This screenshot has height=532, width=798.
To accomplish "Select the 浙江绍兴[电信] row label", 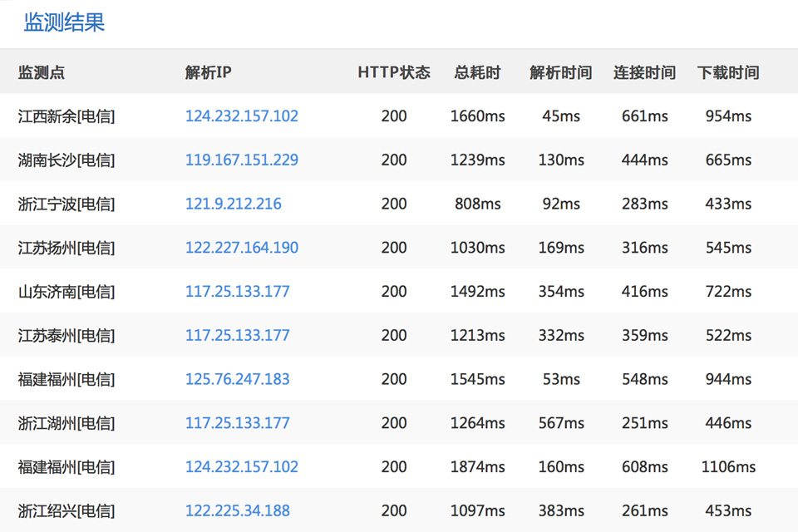I will (66, 510).
